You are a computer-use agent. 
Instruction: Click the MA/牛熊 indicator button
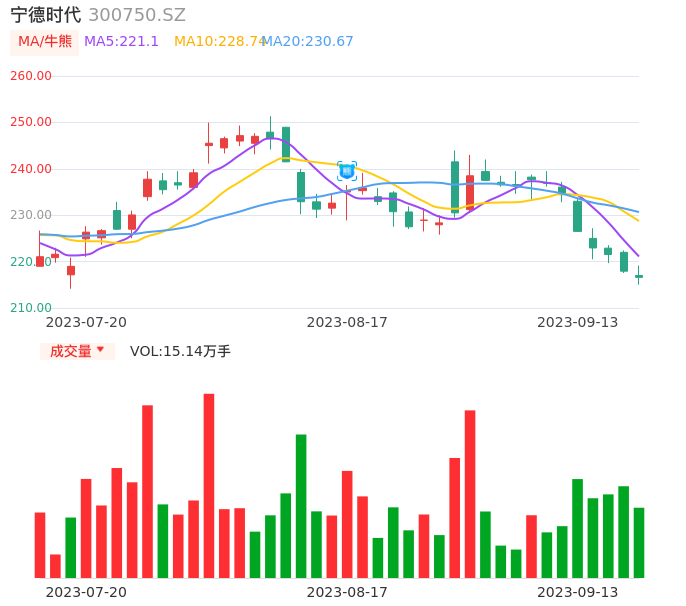coord(44,42)
